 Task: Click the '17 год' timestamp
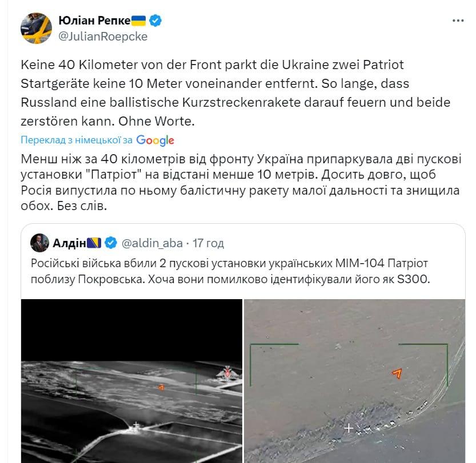click(208, 243)
